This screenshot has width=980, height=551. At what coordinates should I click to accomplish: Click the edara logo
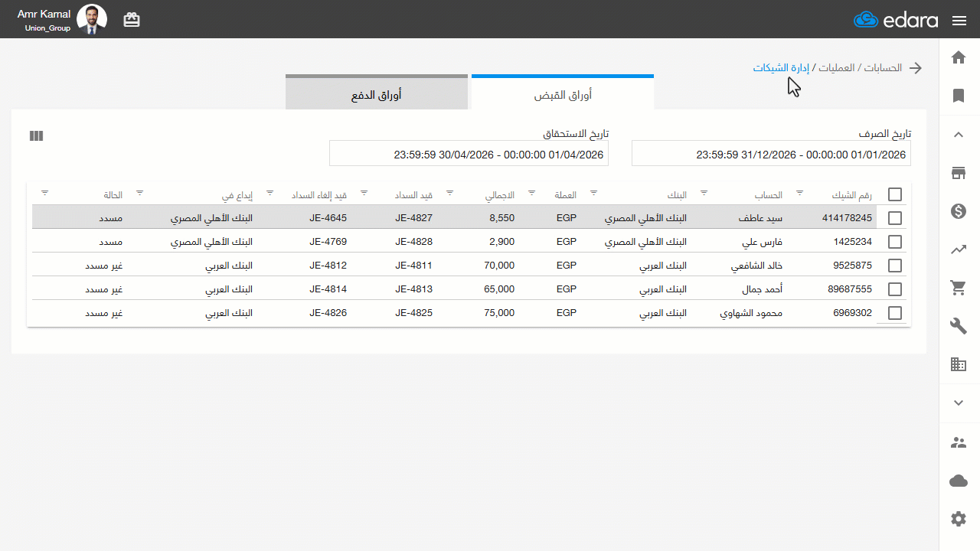[x=896, y=20]
